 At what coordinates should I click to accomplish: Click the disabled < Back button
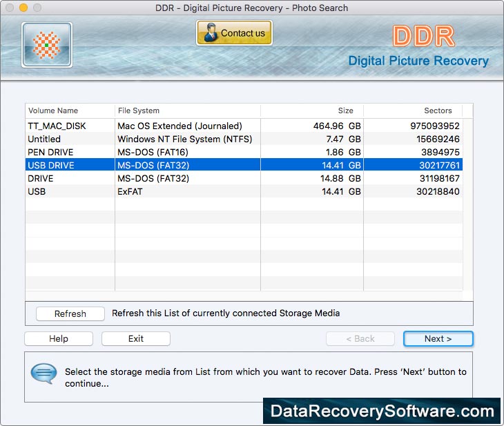(360, 338)
